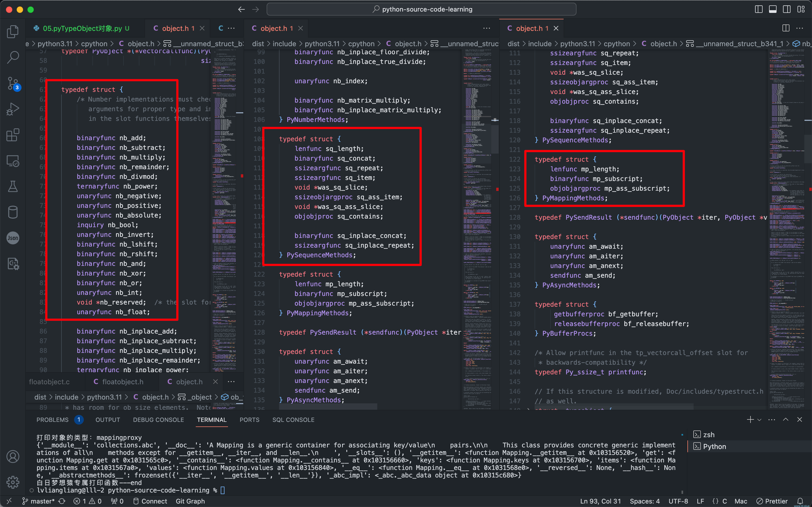Open Customize Layout icon

pyautogui.click(x=801, y=9)
